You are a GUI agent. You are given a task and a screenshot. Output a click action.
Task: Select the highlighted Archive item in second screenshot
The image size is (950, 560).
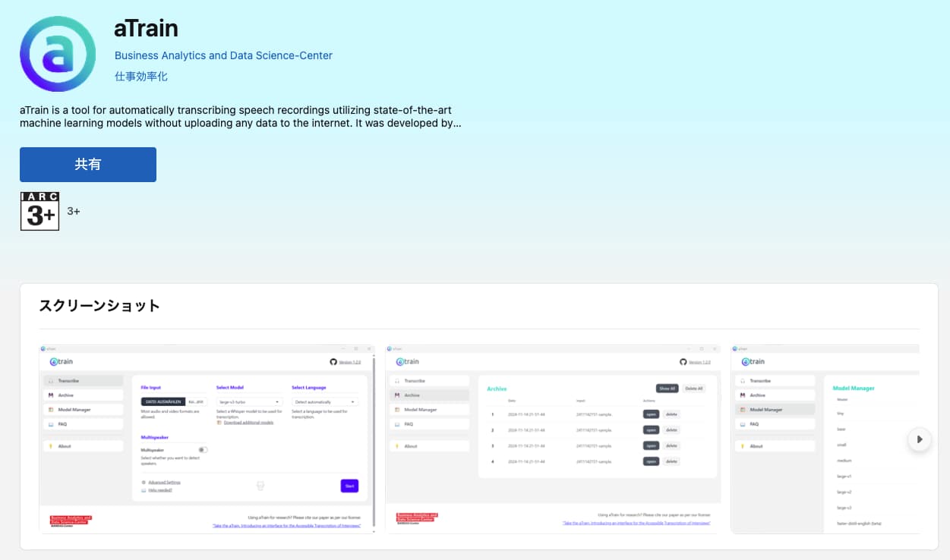(428, 395)
